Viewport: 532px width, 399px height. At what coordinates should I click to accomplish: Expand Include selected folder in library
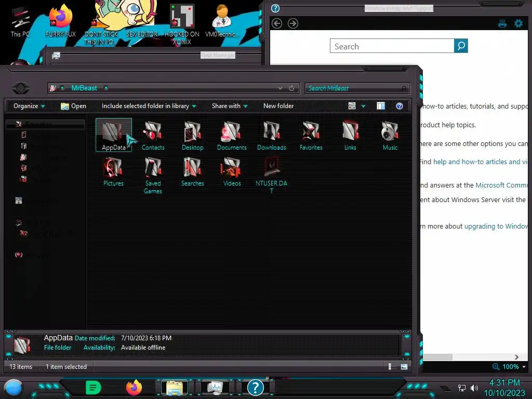149,106
